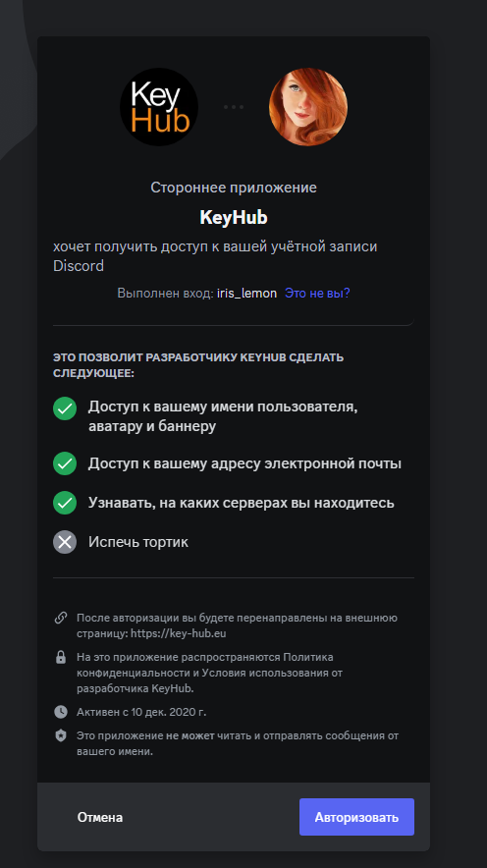Click the 'ЭТО ПОЗВОЛИТ РАЗРАБОТЧИКУ KEYHUB' heading

pyautogui.click(x=198, y=365)
